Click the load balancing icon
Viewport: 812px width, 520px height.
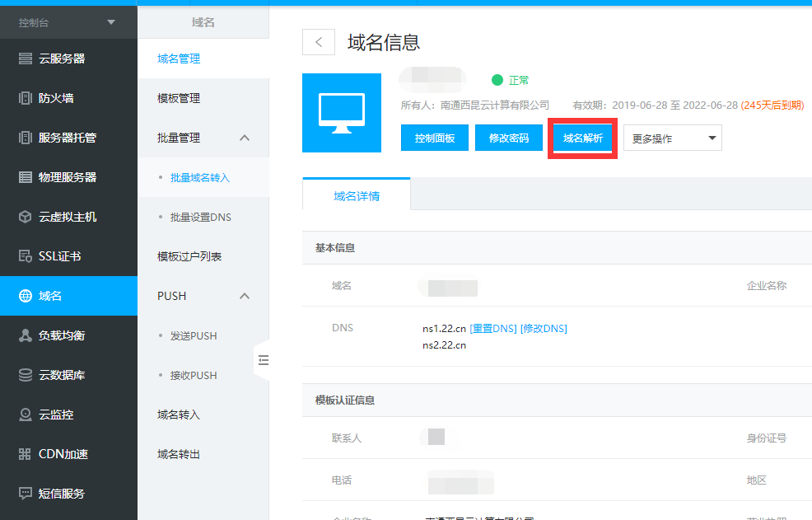pos(25,335)
